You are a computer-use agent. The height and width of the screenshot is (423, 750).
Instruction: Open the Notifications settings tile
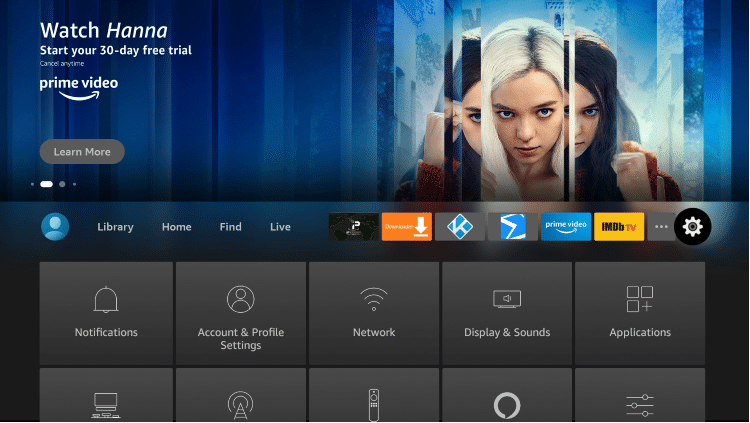[106, 313]
